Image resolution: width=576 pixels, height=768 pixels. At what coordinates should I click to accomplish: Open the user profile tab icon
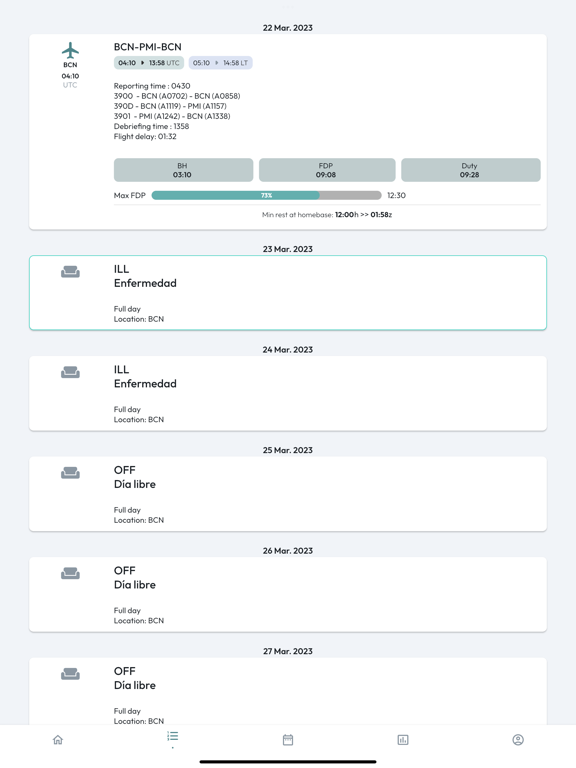tap(518, 740)
